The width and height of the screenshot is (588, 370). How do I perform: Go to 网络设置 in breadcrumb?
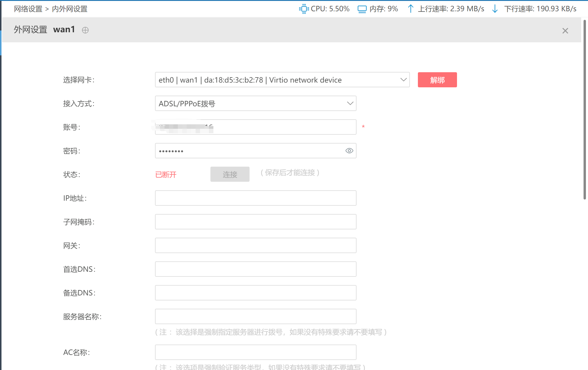pos(28,9)
